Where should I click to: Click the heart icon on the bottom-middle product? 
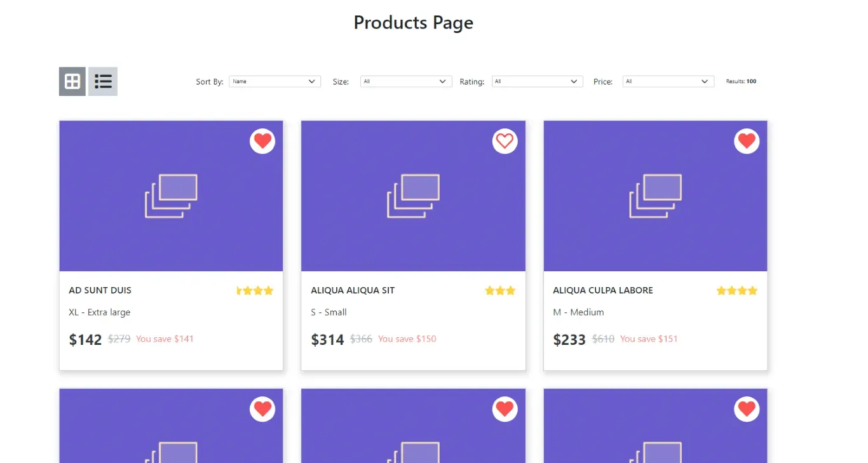pyautogui.click(x=505, y=409)
